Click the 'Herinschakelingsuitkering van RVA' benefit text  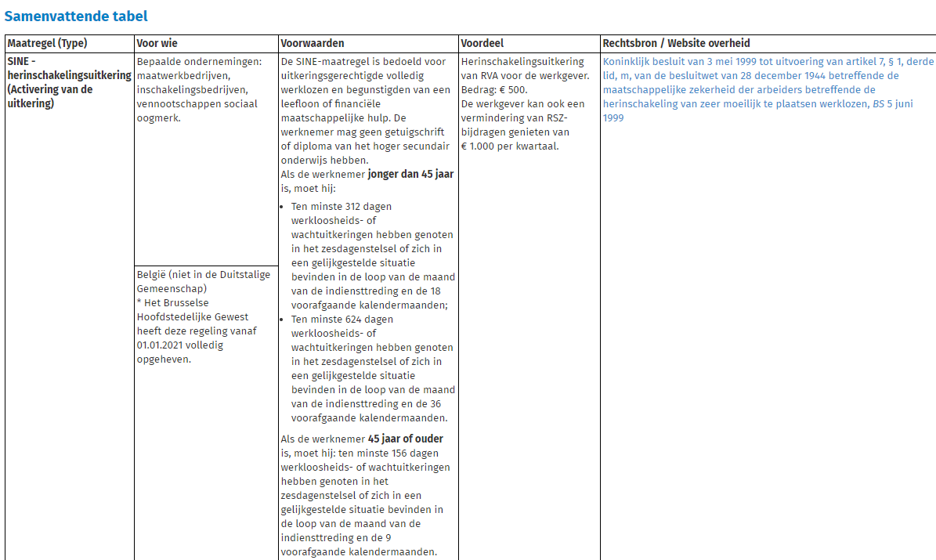pyautogui.click(x=522, y=62)
